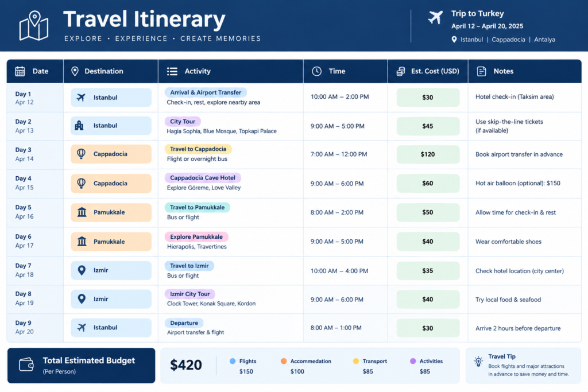
Task: Click the location pin icon before Istanbul in the header
Action: (454, 40)
